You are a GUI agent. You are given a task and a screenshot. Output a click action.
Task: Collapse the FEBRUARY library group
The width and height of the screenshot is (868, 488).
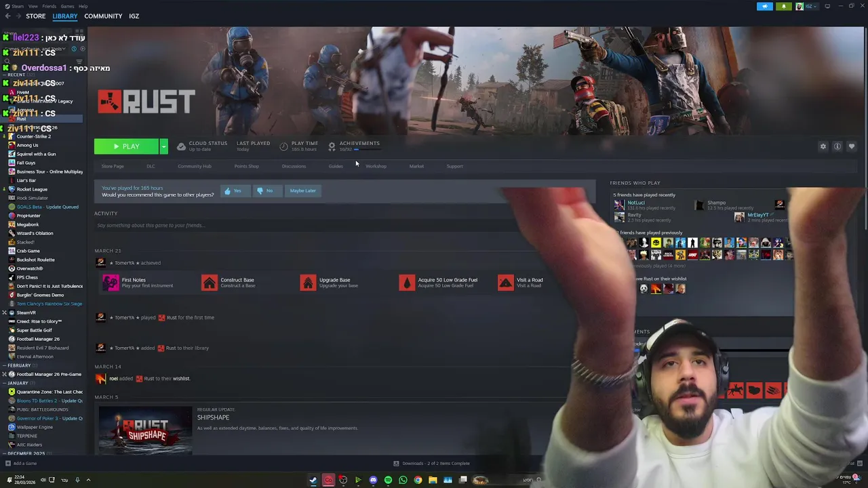tap(19, 365)
